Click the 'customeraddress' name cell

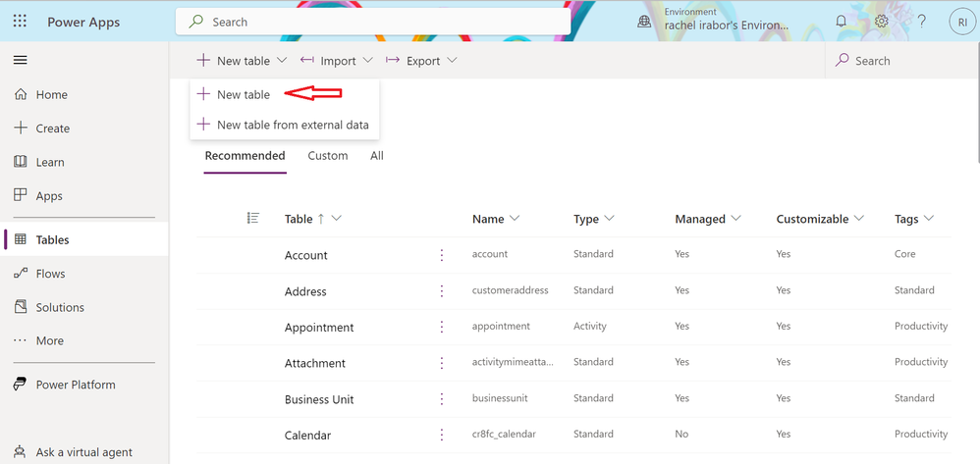510,289
